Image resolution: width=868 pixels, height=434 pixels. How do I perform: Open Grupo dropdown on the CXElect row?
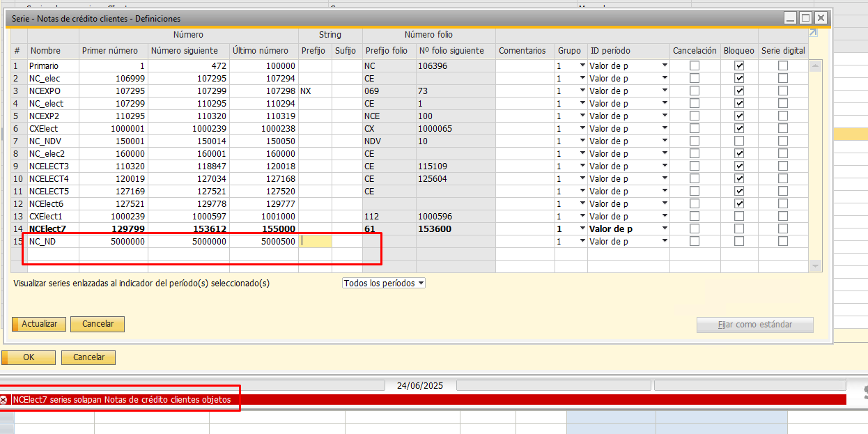[582, 128]
